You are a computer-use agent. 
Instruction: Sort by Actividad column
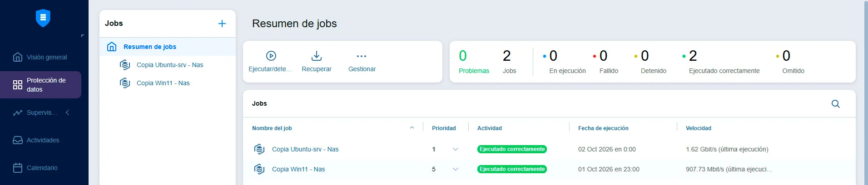tap(490, 128)
